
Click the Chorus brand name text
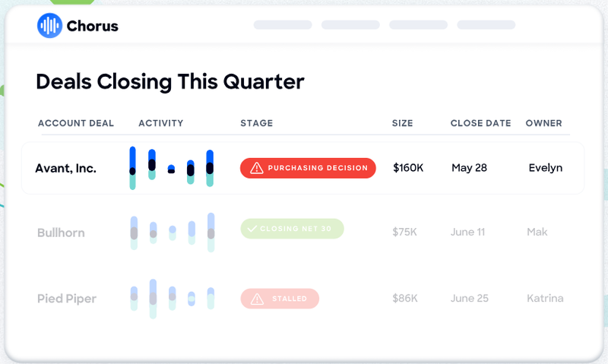pyautogui.click(x=92, y=26)
